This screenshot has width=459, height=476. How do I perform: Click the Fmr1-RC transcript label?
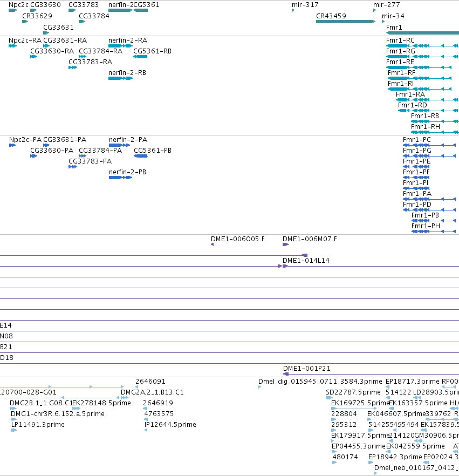400,40
